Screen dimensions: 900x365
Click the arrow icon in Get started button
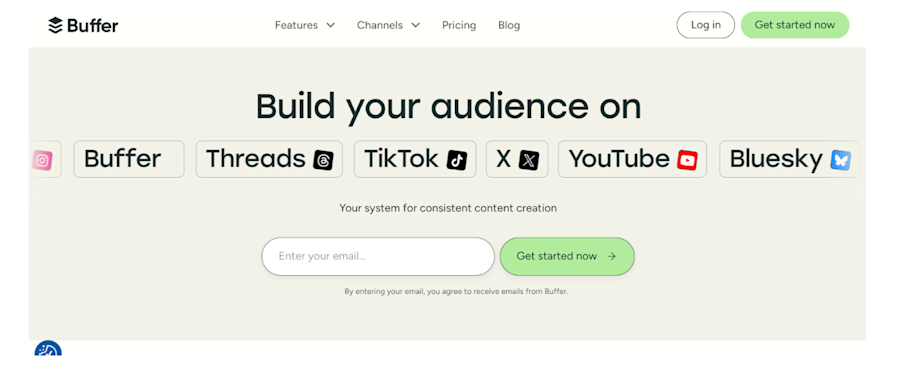[611, 257]
